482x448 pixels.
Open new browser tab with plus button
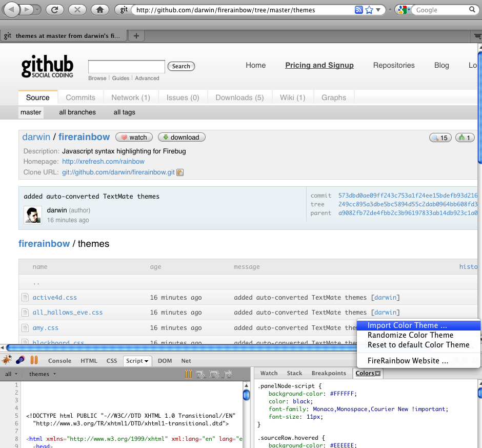coord(136,36)
